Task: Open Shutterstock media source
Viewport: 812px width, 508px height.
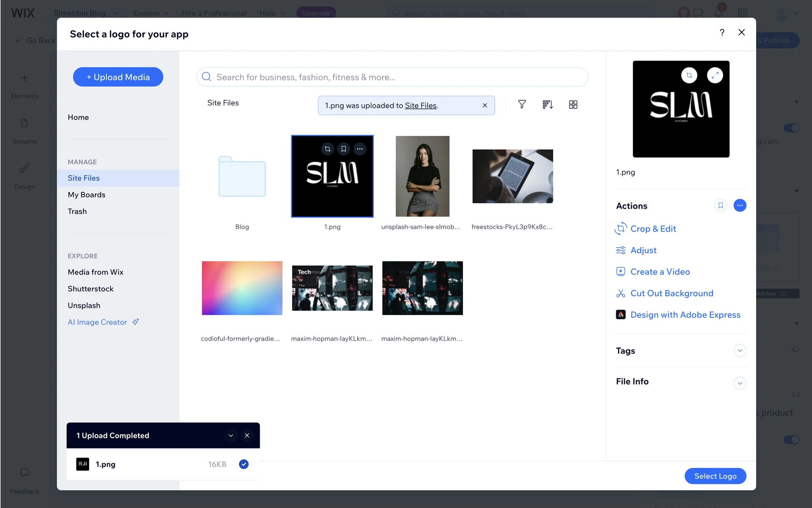Action: (91, 289)
